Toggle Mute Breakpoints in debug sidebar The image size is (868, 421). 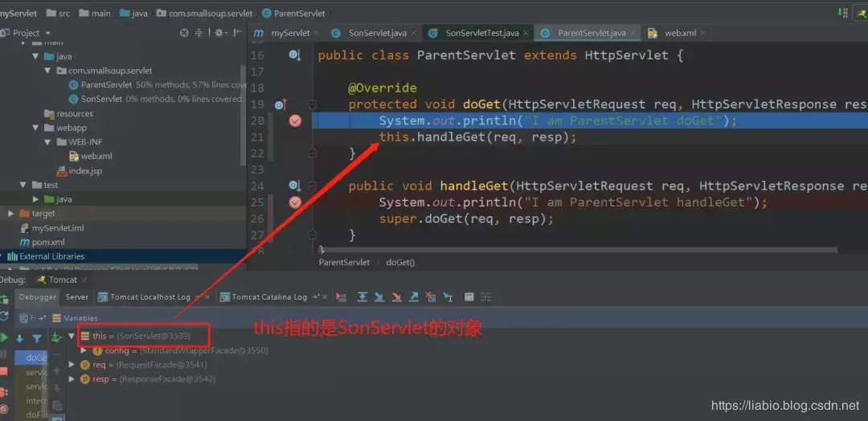[4, 410]
